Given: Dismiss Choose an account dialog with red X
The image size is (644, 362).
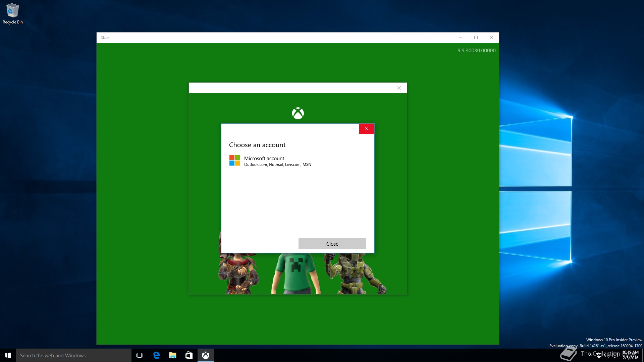Looking at the screenshot, I should click(x=366, y=129).
